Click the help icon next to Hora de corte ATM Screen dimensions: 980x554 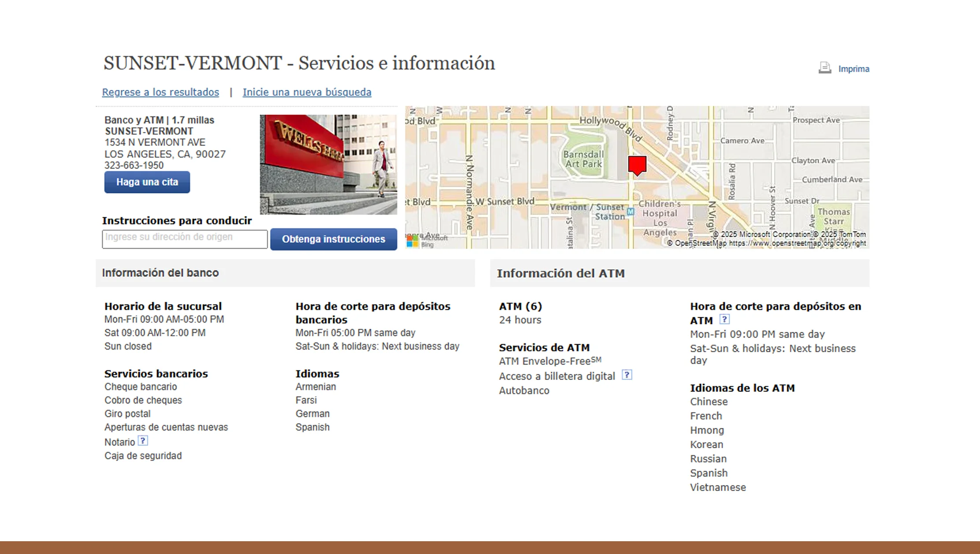(x=726, y=319)
